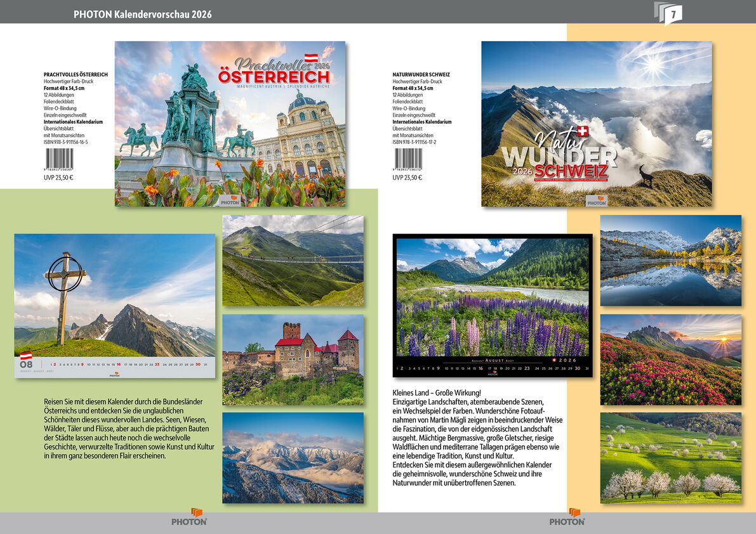Select the mountain lake reflection photo
This screenshot has height=534, width=756.
(x=670, y=261)
